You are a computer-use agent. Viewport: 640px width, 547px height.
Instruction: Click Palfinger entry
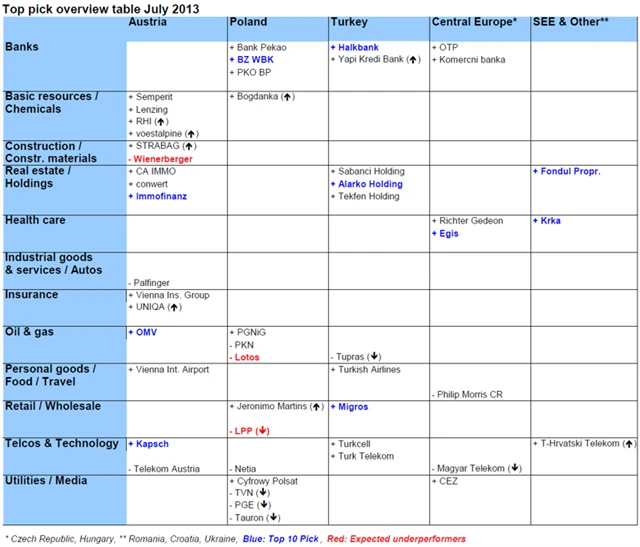pyautogui.click(x=149, y=282)
